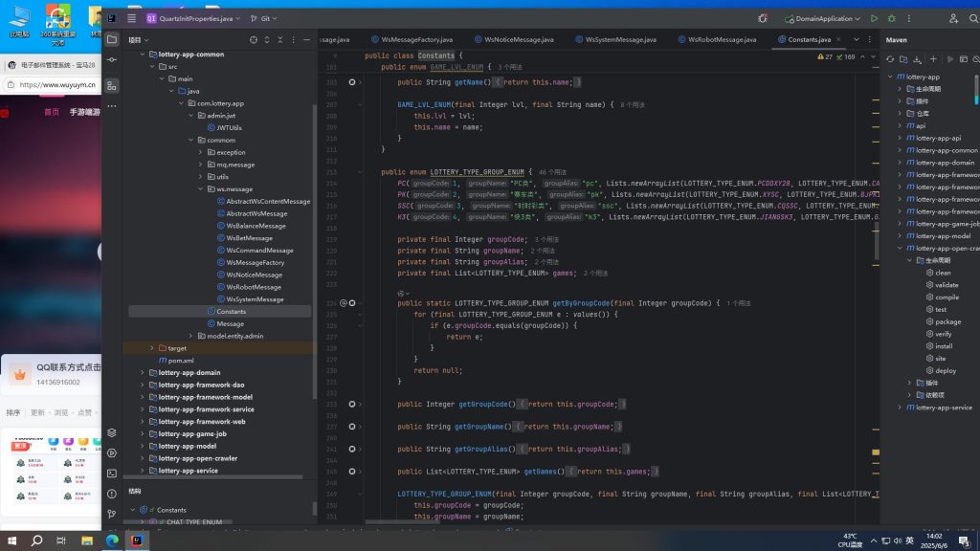Click the yellow warning stripe on editor scrollbar
The image size is (980, 551).
coord(876,452)
